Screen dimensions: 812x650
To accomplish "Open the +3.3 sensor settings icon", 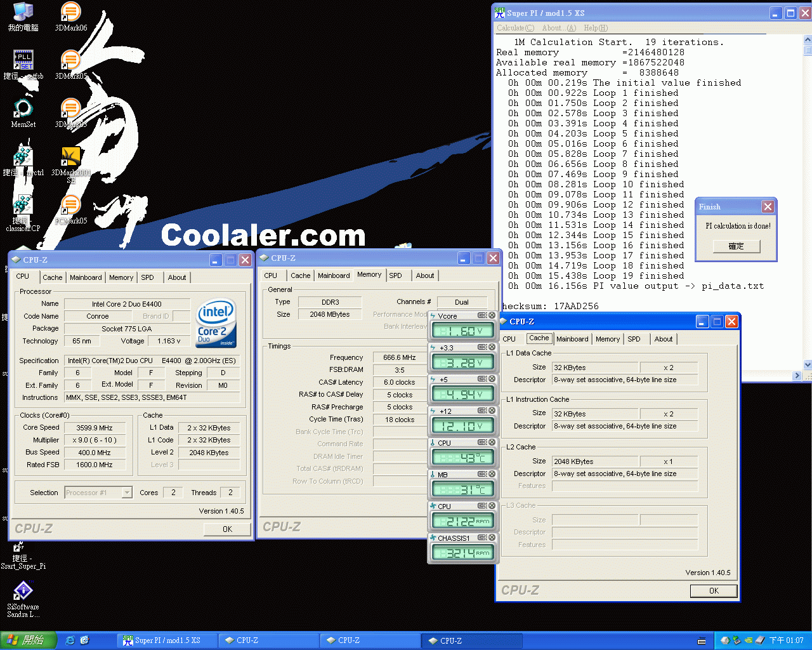I will [482, 347].
